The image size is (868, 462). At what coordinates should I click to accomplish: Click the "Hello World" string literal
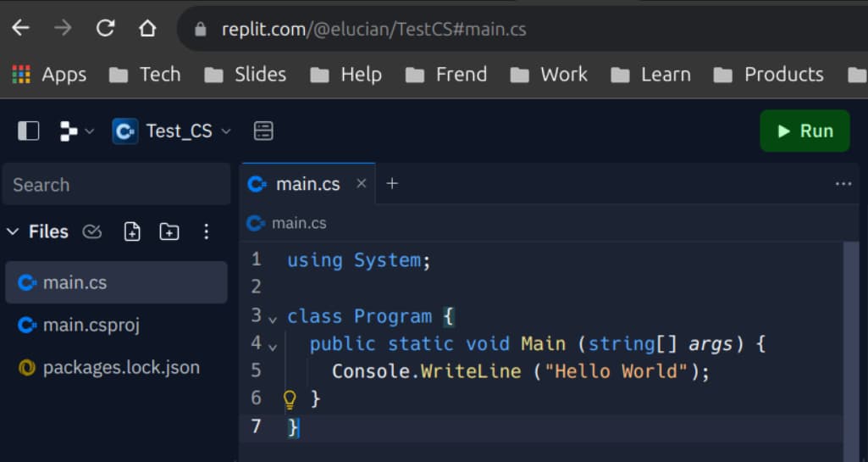(616, 371)
